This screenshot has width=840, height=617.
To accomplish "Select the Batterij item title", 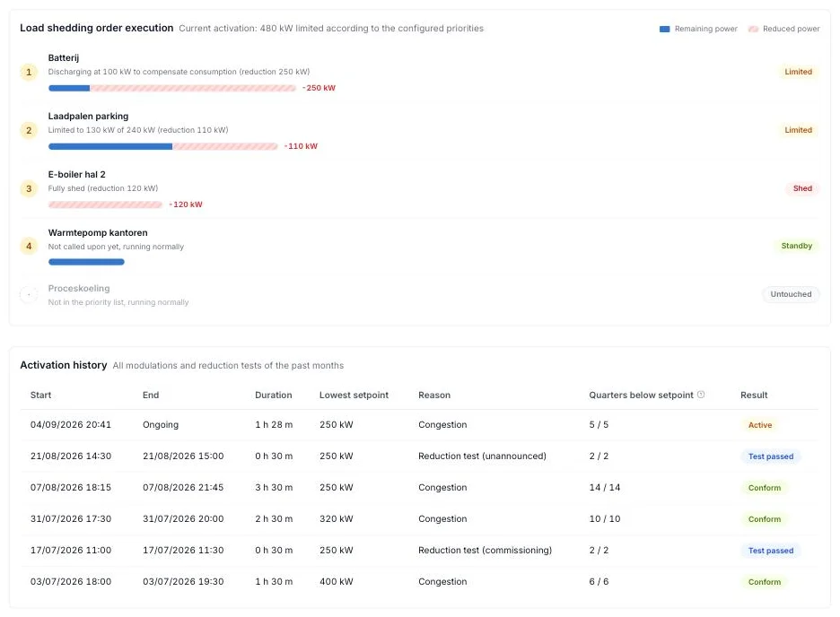I will (63, 57).
